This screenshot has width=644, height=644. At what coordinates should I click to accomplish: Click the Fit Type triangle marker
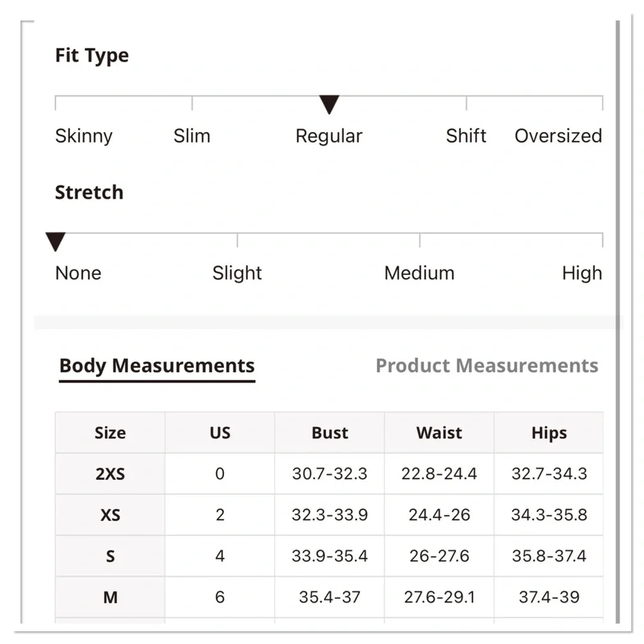(329, 104)
